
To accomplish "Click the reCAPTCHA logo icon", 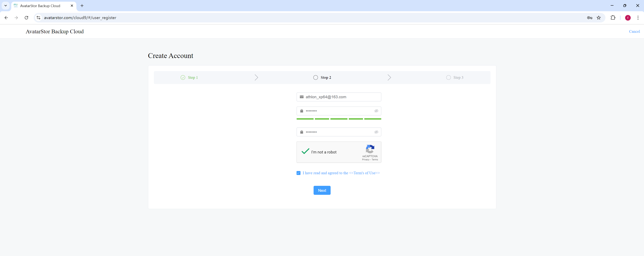I will (x=370, y=149).
